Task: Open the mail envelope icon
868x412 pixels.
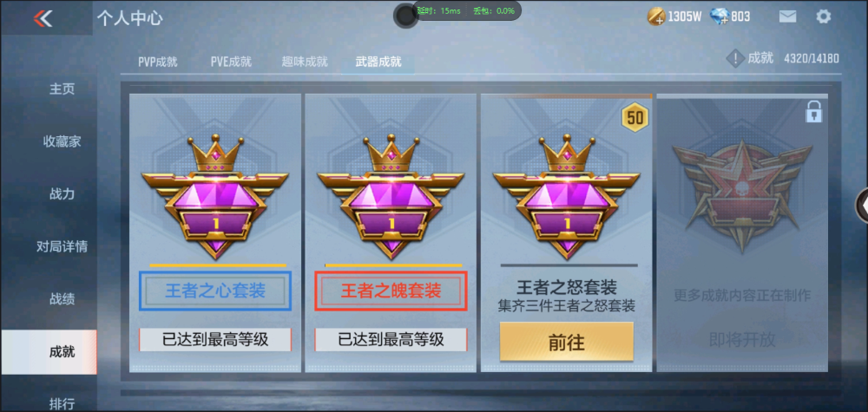Action: click(x=787, y=16)
